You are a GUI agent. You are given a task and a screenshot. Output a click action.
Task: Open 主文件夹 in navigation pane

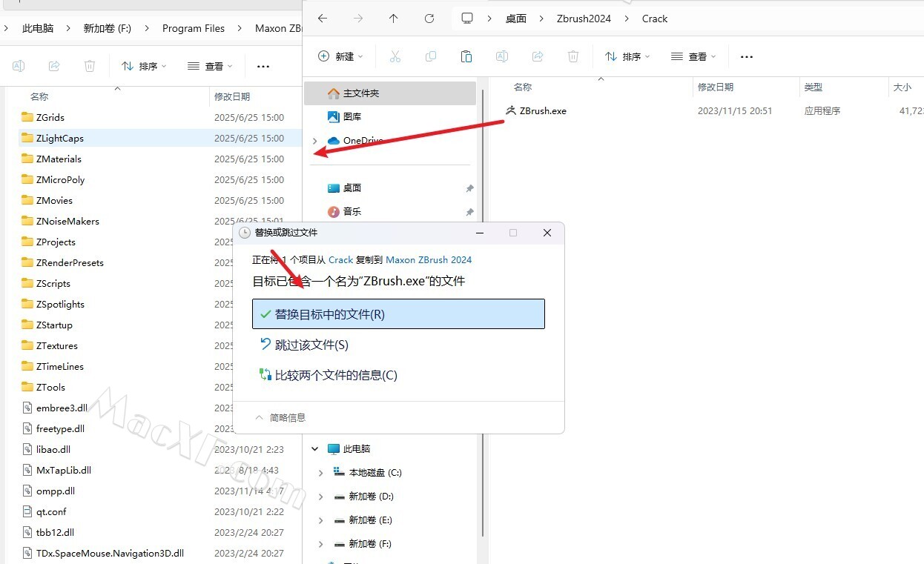pos(390,93)
